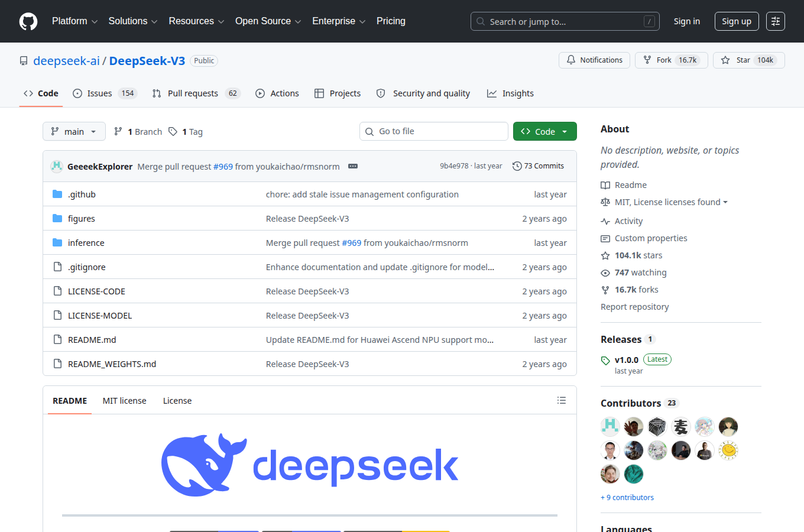Open the 16.7k forks link
The width and height of the screenshot is (804, 532).
pos(636,290)
